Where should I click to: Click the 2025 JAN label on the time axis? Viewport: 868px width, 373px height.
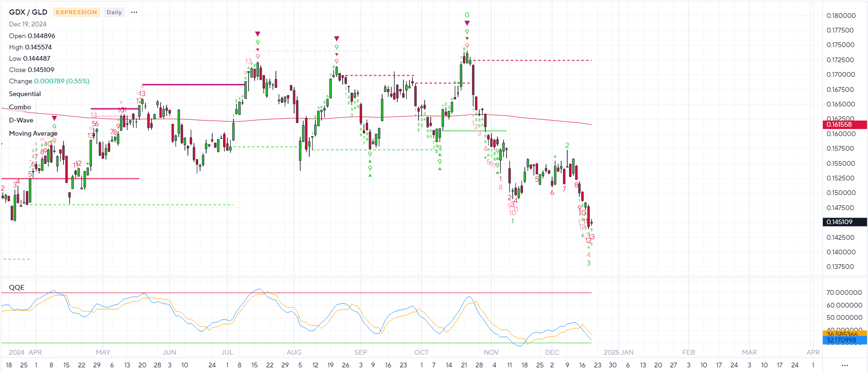coord(619,352)
